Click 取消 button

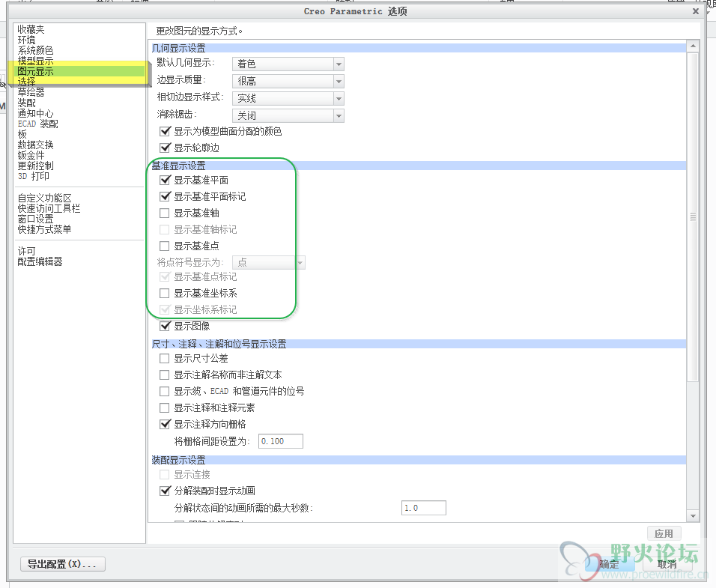667,564
